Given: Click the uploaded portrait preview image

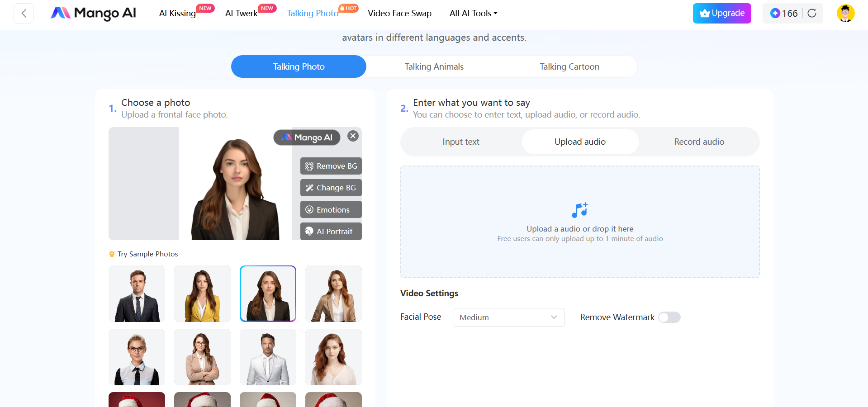Looking at the screenshot, I should (x=235, y=184).
